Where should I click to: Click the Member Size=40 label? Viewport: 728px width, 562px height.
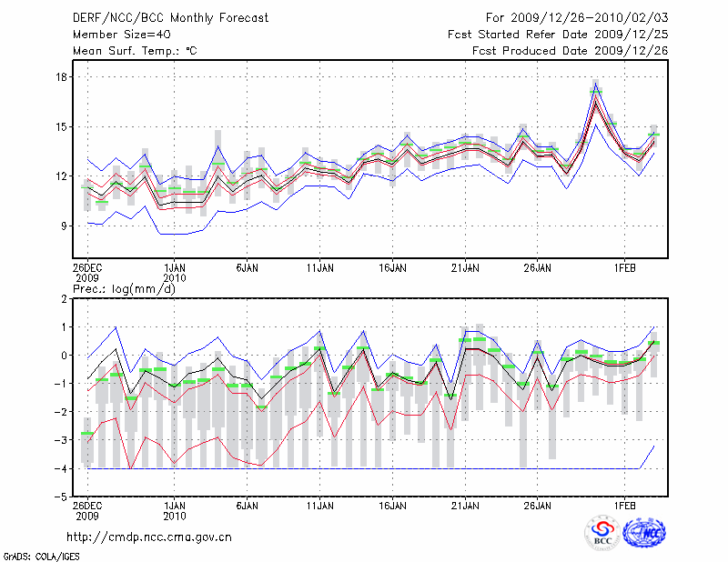[115, 35]
